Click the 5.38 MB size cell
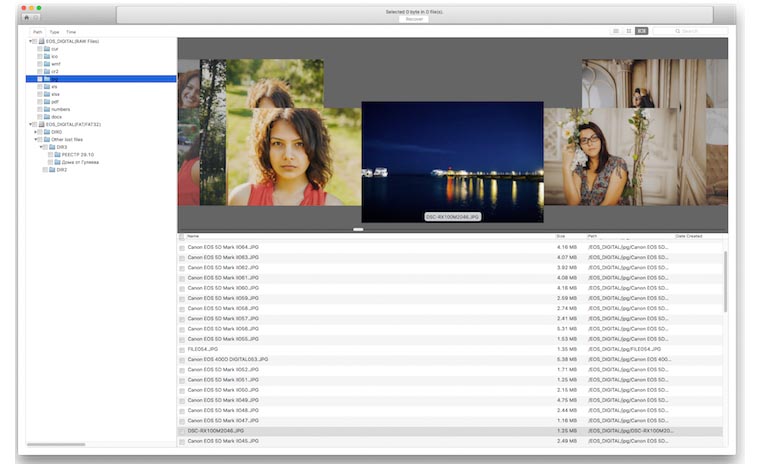 567,360
